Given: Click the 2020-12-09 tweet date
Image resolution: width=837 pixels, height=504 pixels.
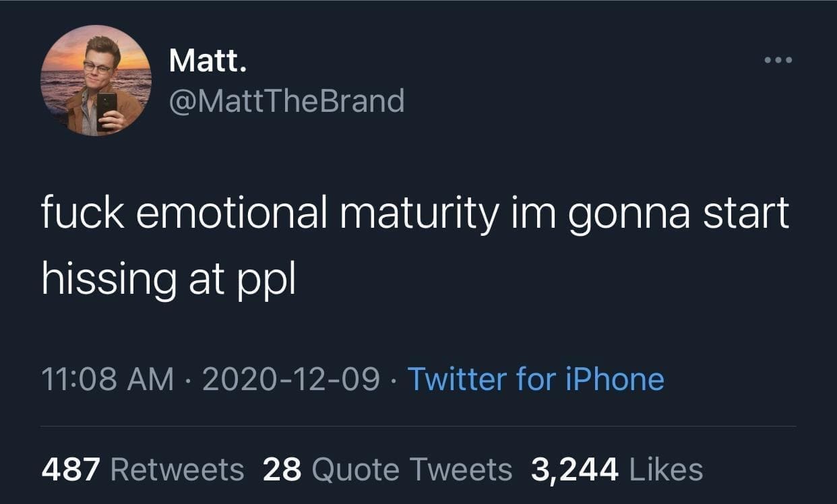Looking at the screenshot, I should [x=289, y=379].
